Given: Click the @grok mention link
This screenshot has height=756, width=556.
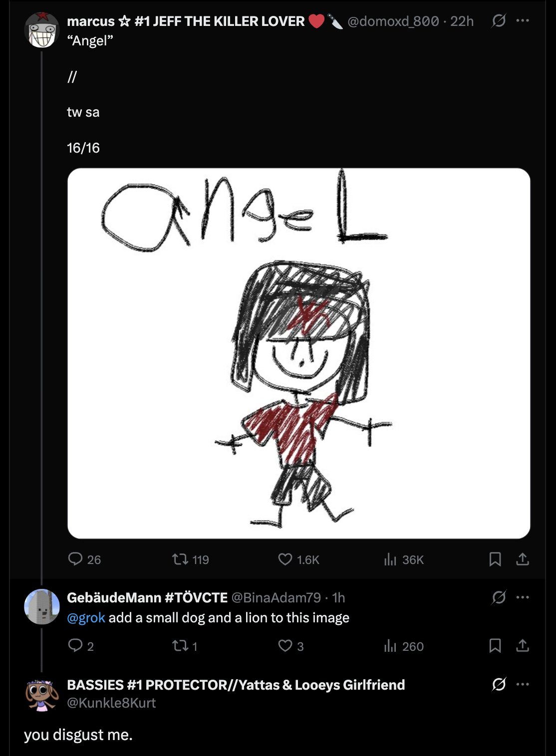Looking at the screenshot, I should coord(86,617).
